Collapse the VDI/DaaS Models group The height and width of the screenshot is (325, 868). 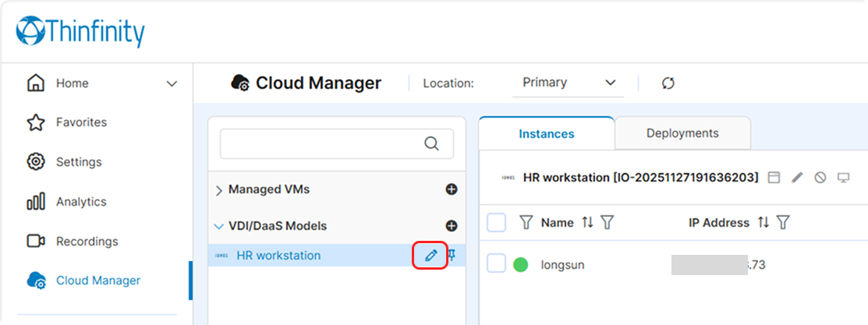pos(219,226)
